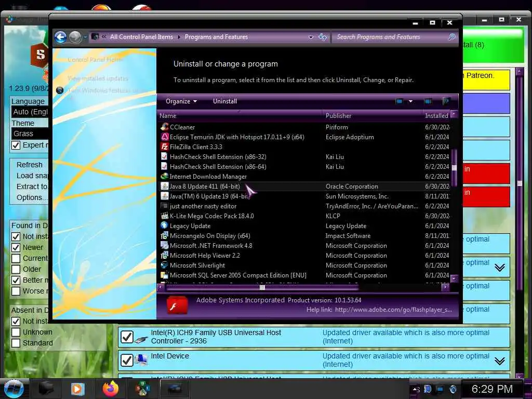Click the Back arrow in Programs and Features
The height and width of the screenshot is (399, 532).
[x=60, y=37]
